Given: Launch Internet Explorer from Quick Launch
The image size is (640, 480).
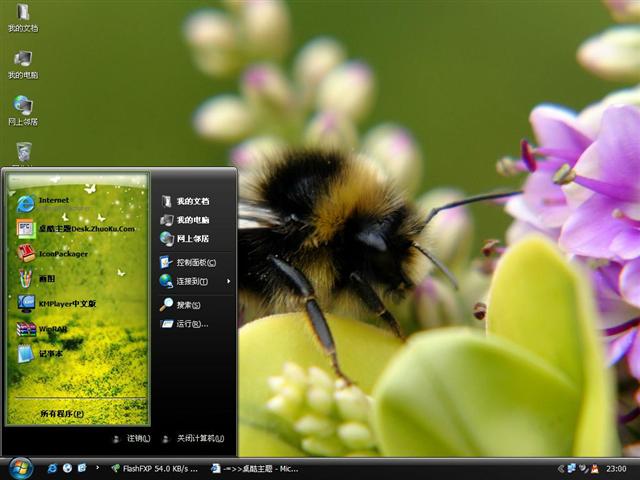Looking at the screenshot, I should [52, 468].
